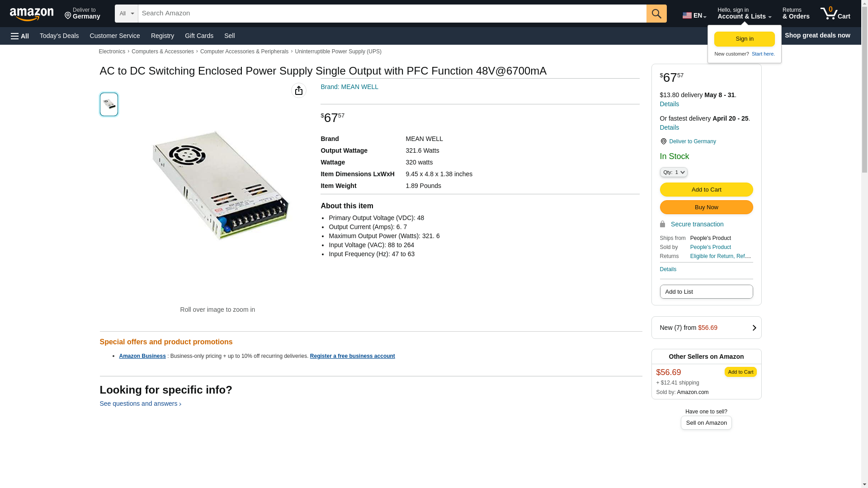Go to Gift Cards menu item
The image size is (868, 488).
tap(199, 36)
